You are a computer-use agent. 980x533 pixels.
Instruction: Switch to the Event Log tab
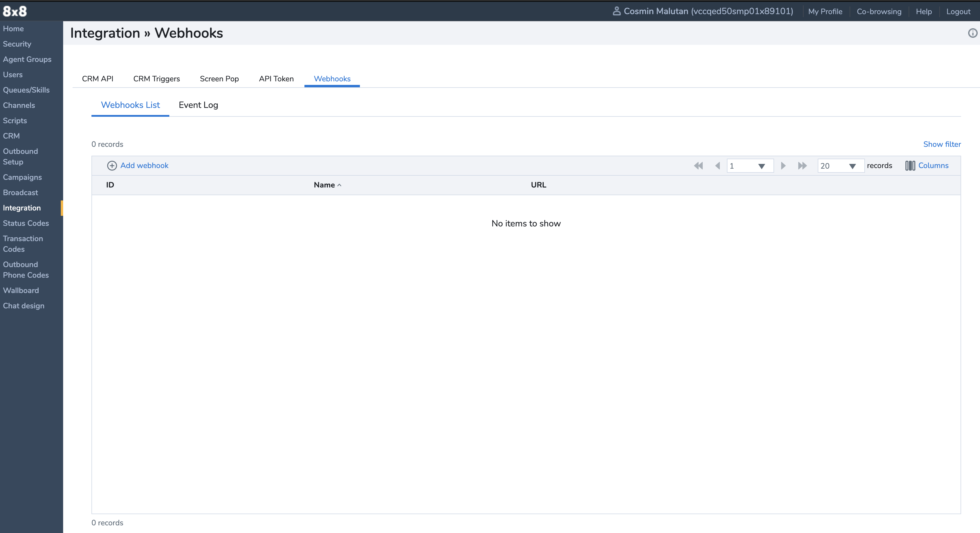point(198,105)
